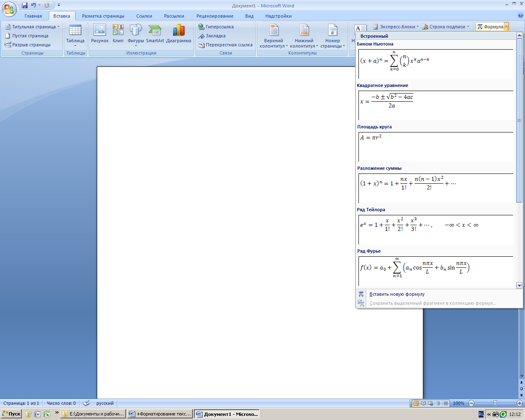This screenshot has width=525, height=420.
Task: Click the formula gallery scrollbar thumb
Action: click(519, 121)
